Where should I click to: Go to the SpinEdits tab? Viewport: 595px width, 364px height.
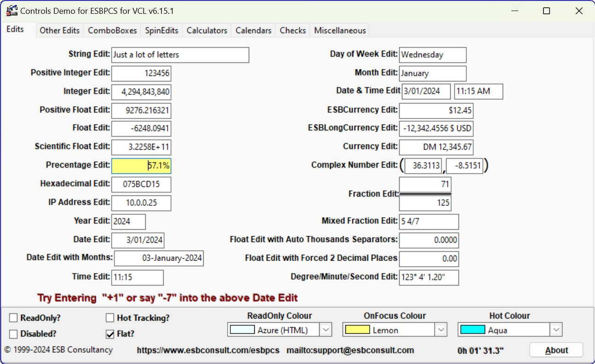[x=161, y=30]
